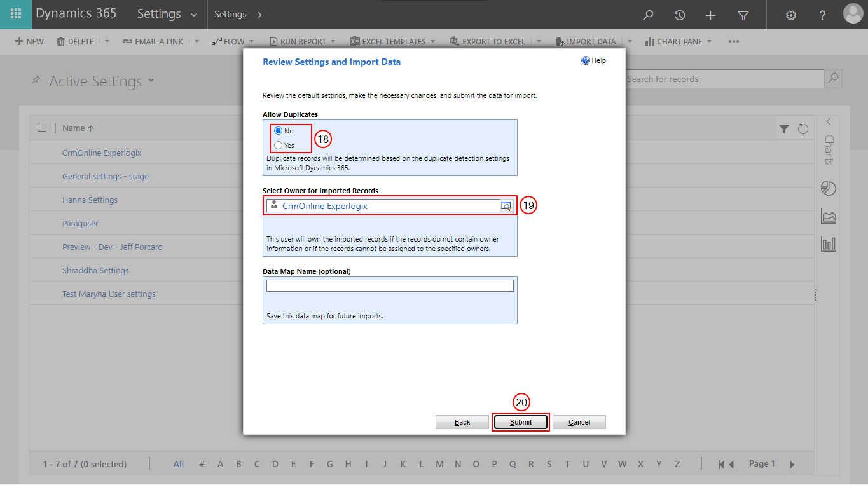868x485 pixels.
Task: Open the Dynamics 365 app launcher grid
Action: click(x=16, y=14)
